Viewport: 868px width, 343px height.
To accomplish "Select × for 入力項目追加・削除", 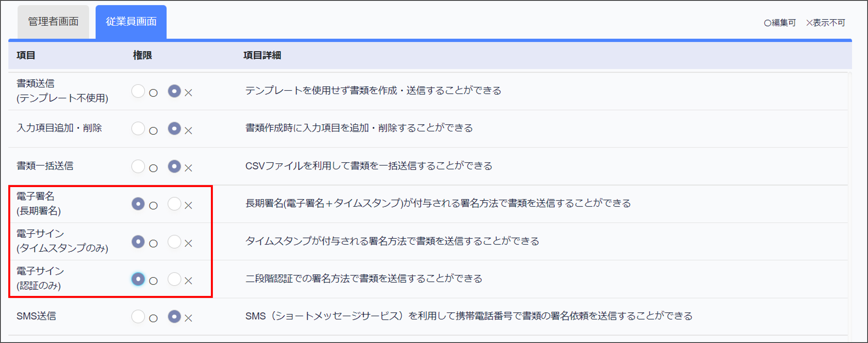I will click(174, 129).
